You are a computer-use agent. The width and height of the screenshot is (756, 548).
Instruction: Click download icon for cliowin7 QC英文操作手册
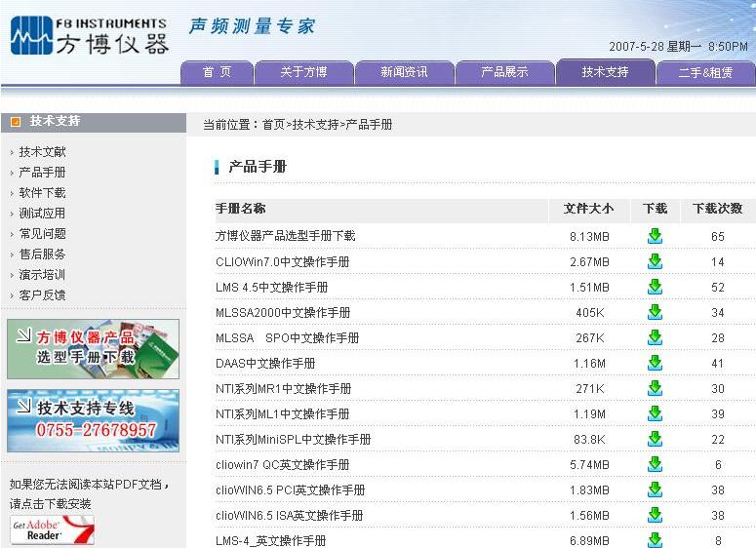click(655, 464)
